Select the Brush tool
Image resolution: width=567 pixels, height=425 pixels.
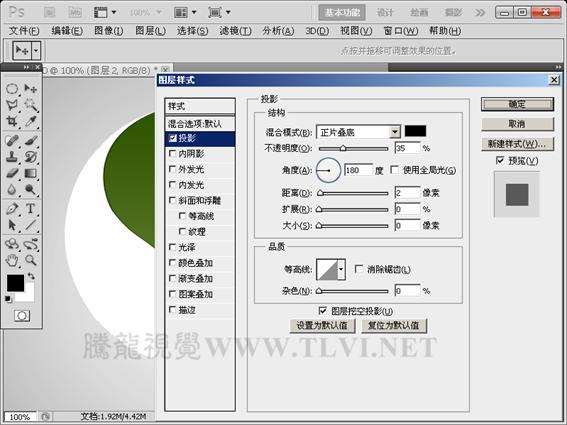[30, 140]
